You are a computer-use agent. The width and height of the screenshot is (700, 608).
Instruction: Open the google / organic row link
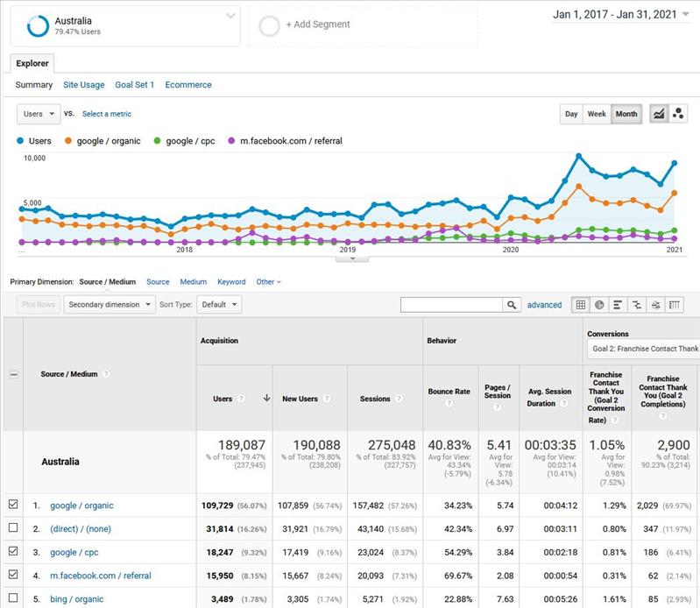coord(81,505)
